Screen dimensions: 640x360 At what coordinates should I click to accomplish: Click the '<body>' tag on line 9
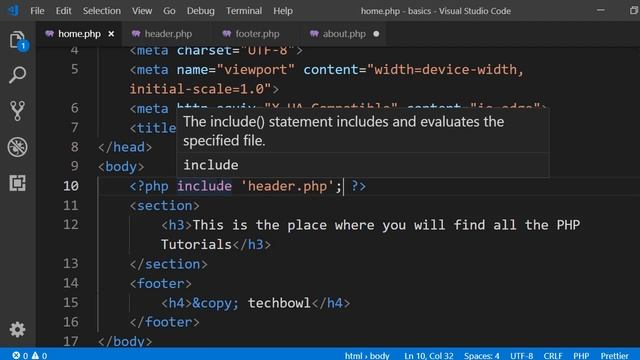point(121,167)
